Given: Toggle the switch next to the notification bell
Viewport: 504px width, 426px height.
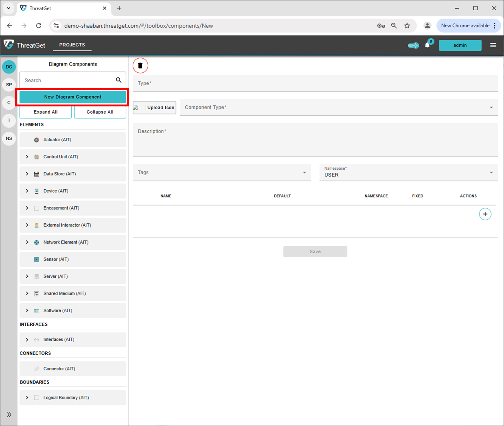Looking at the screenshot, I should pyautogui.click(x=413, y=45).
